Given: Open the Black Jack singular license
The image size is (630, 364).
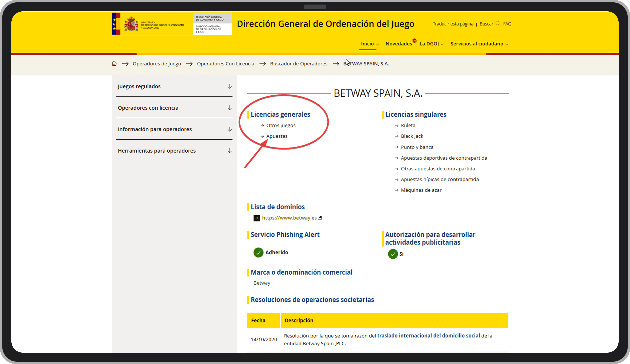Looking at the screenshot, I should (x=412, y=136).
